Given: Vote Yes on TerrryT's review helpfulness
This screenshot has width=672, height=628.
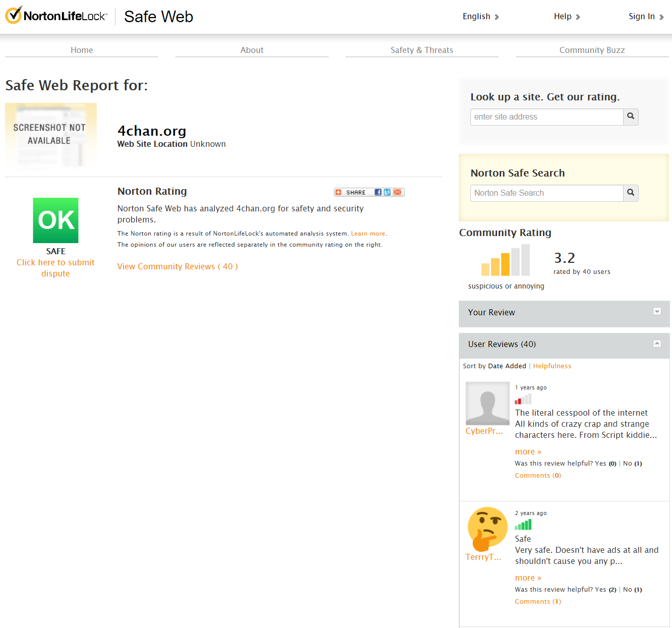Looking at the screenshot, I should coord(600,590).
